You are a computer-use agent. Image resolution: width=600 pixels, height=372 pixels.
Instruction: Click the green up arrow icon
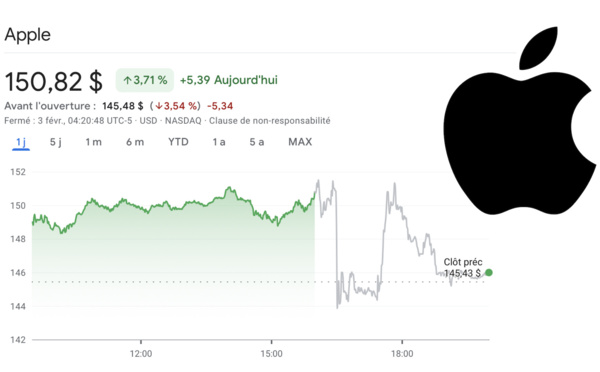[127, 80]
